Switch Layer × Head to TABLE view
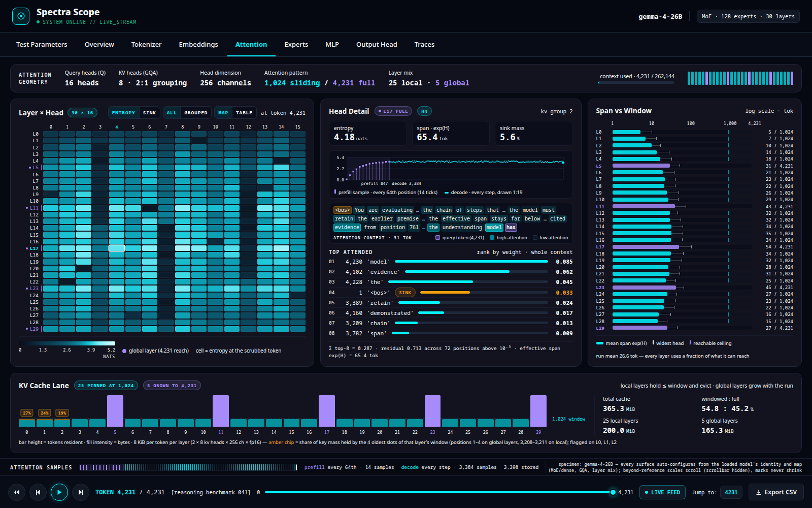812x508 pixels. (x=244, y=113)
